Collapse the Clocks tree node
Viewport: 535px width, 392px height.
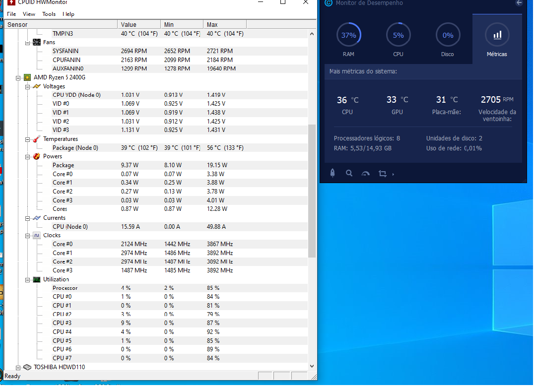[27, 236]
